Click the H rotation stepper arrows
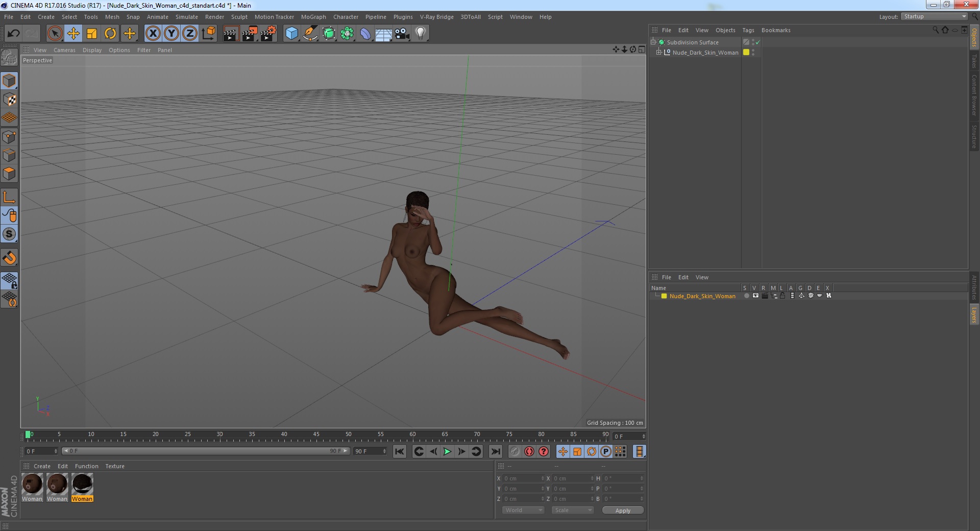This screenshot has height=531, width=980. 642,478
